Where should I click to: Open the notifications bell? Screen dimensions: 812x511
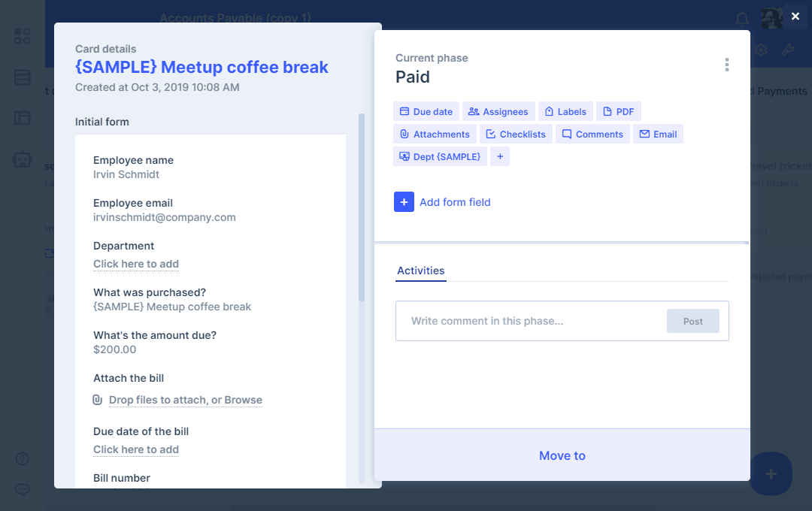point(742,18)
